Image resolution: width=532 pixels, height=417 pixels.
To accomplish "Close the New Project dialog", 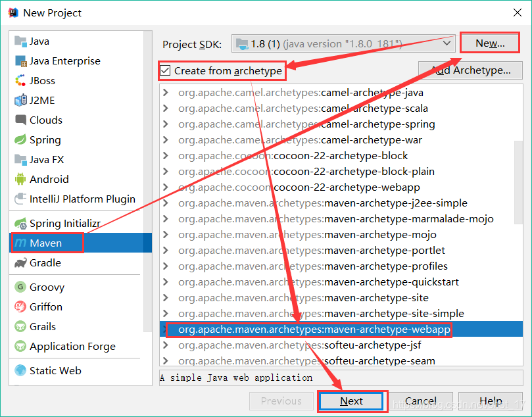I will point(518,12).
